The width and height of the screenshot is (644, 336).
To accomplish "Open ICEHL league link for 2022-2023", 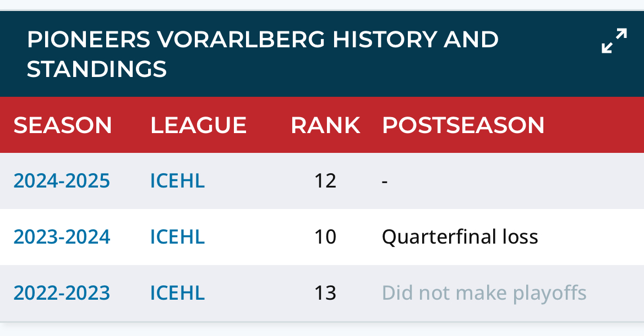I will tap(177, 293).
